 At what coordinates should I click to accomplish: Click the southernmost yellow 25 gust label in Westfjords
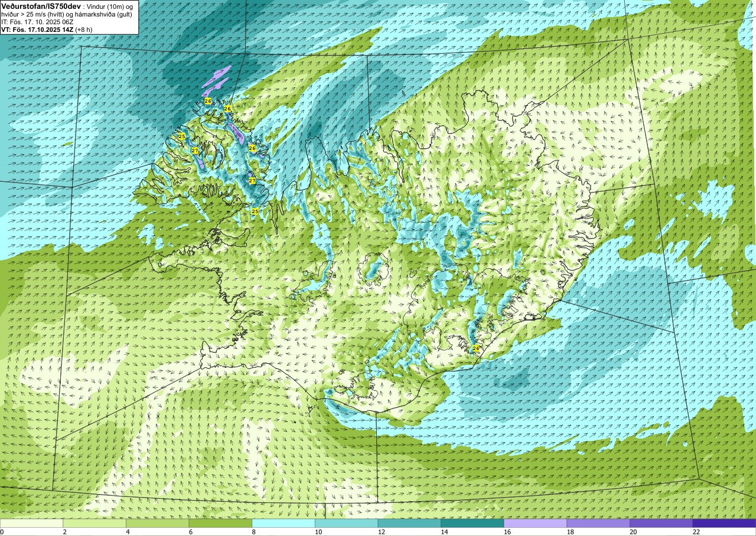pos(255,211)
